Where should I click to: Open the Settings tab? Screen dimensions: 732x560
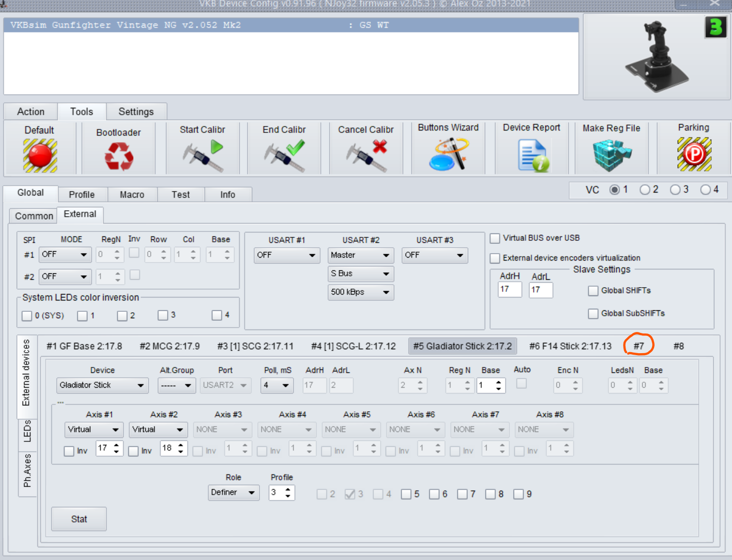coord(136,112)
